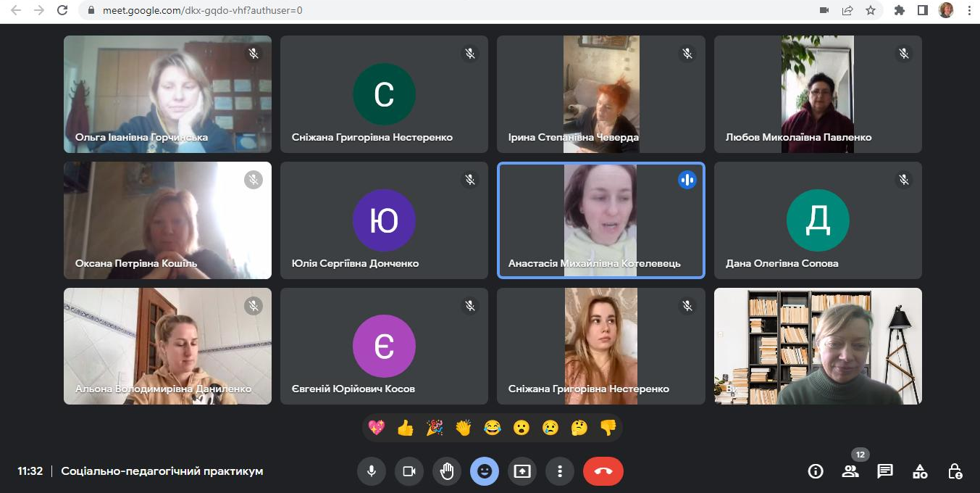This screenshot has width=980, height=493.
Task: Raise hand using the hand icon
Action: click(447, 471)
